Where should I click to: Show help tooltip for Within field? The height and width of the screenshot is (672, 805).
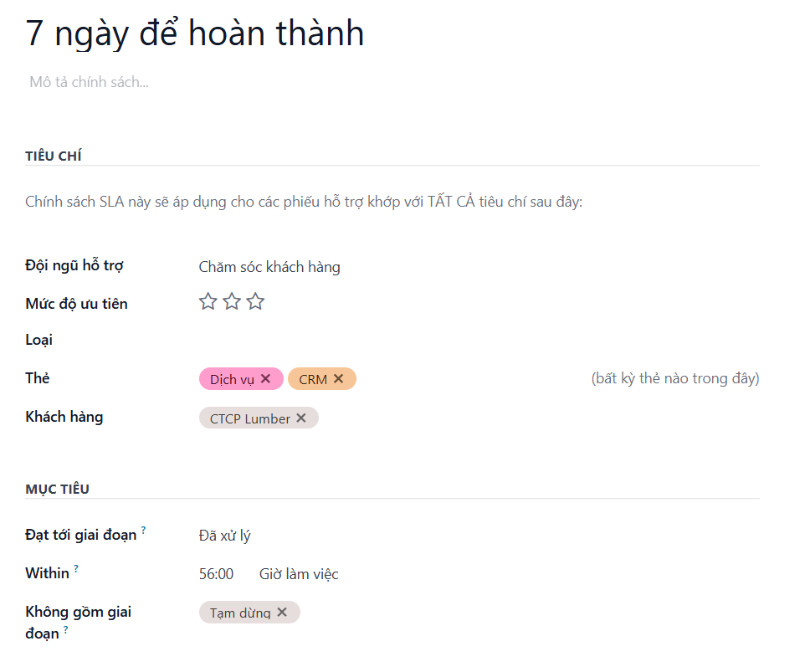(x=76, y=568)
